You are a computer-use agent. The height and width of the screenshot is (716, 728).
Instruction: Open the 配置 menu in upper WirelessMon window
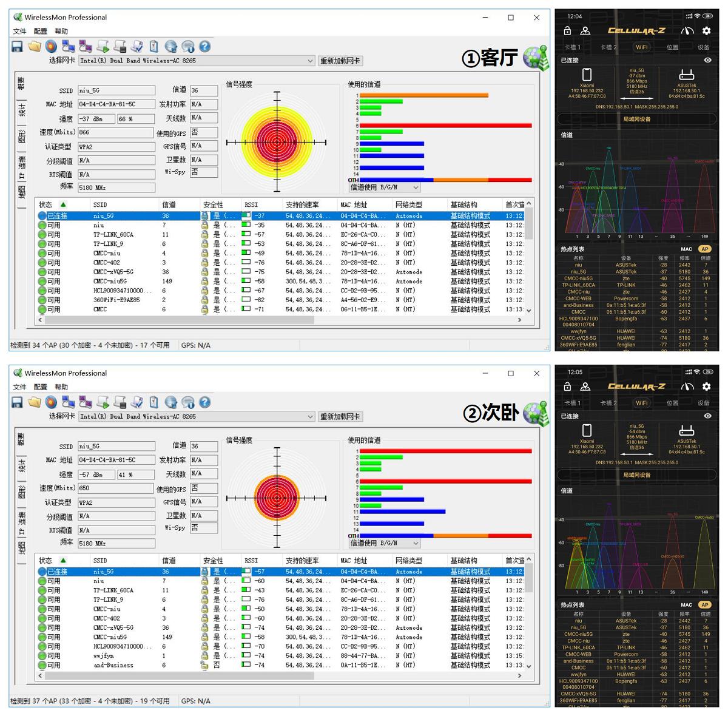pyautogui.click(x=40, y=31)
